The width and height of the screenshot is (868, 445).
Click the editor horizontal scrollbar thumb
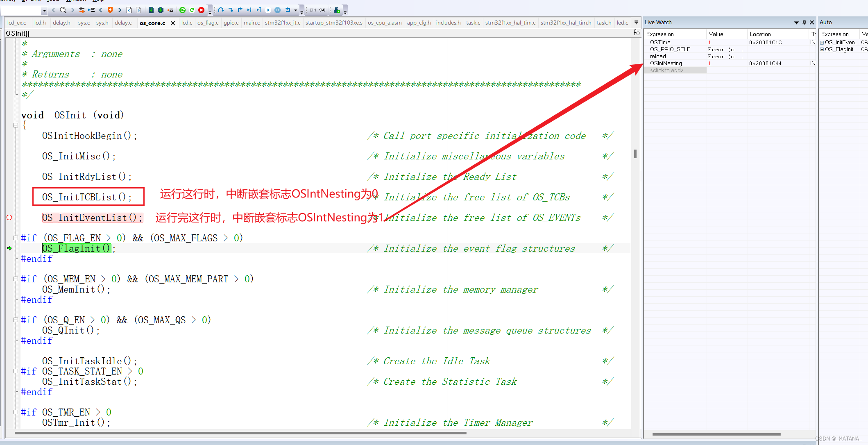pos(240,433)
